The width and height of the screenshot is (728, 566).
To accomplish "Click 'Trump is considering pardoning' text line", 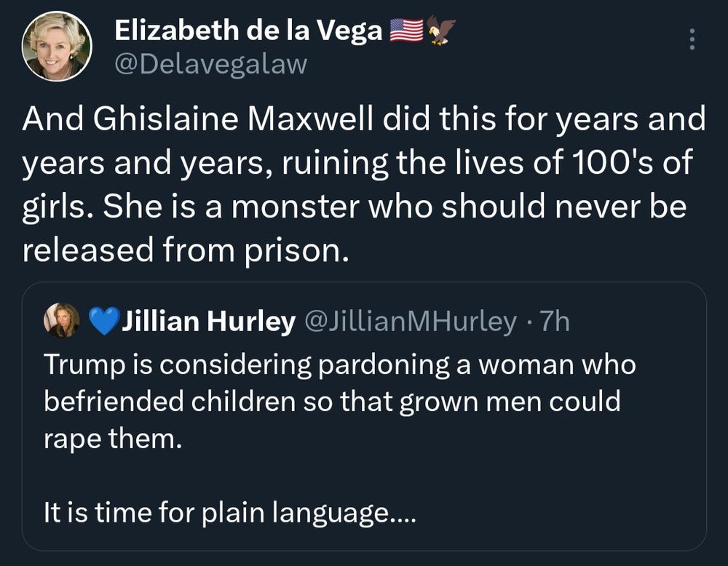I will pos(339,365).
